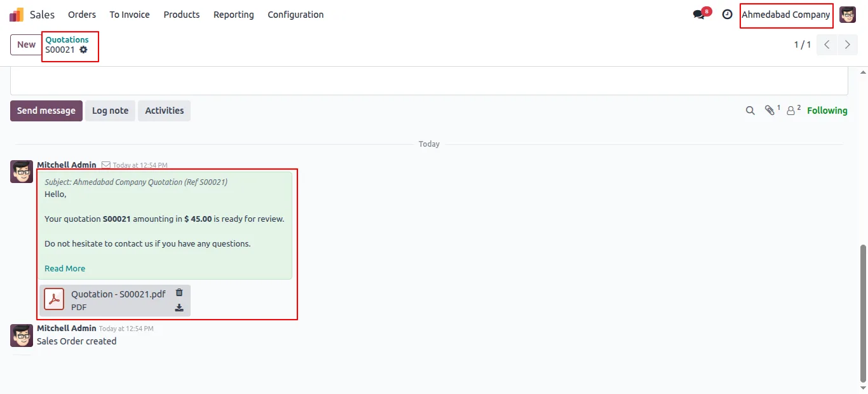The width and height of the screenshot is (868, 394).
Task: Open the user avatar menu
Action: pyautogui.click(x=848, y=15)
